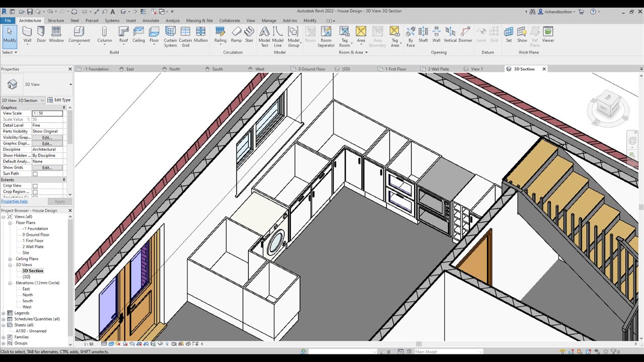Viewport: 644px width, 362px height.
Task: Activate the Curtain System tool
Action: 171,37
